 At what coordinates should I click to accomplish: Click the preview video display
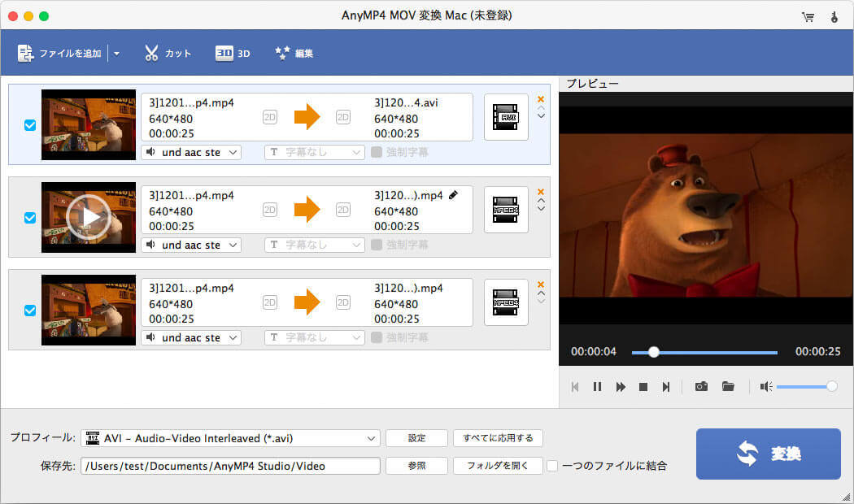[706, 215]
